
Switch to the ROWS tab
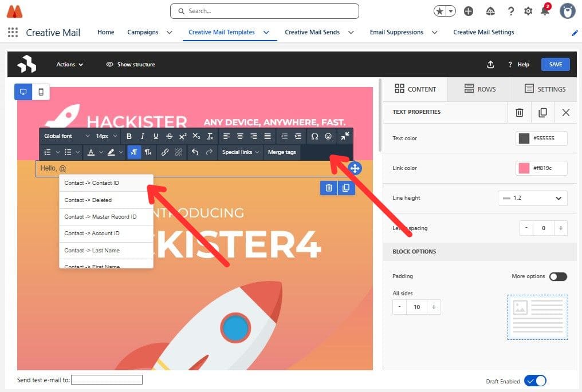480,89
